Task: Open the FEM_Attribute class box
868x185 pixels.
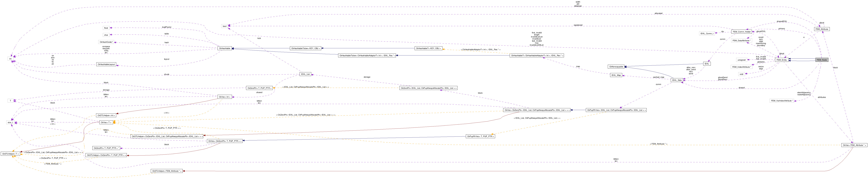Action: pyautogui.click(x=822, y=29)
